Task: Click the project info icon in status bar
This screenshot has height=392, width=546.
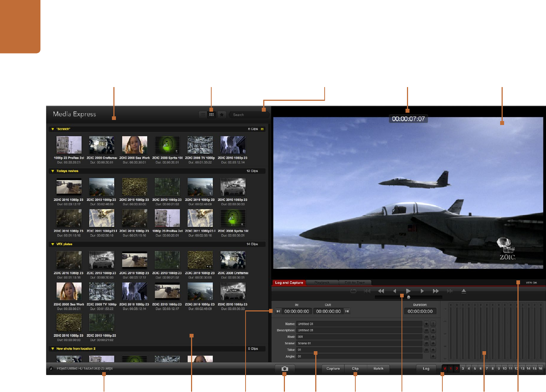Action: click(x=51, y=369)
